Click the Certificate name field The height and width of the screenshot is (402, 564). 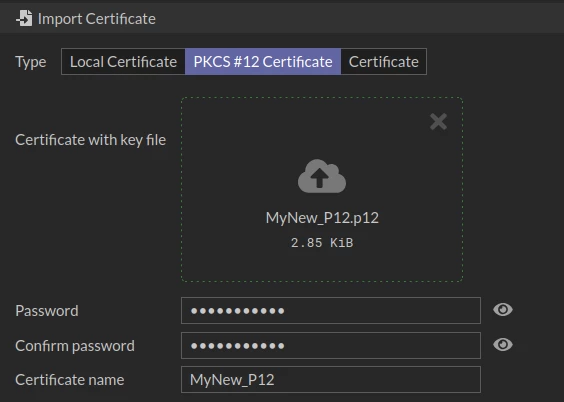point(331,379)
